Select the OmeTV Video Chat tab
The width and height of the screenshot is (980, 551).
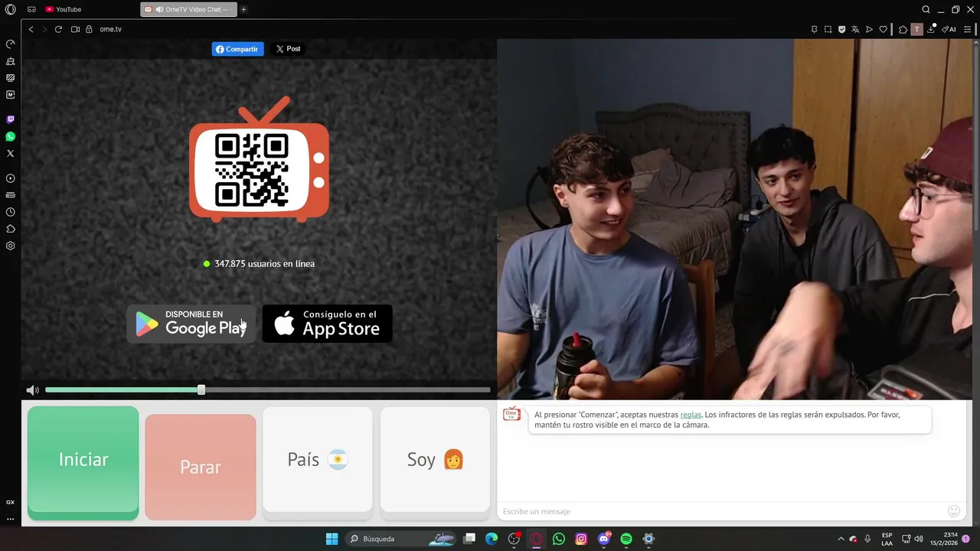[x=188, y=9]
